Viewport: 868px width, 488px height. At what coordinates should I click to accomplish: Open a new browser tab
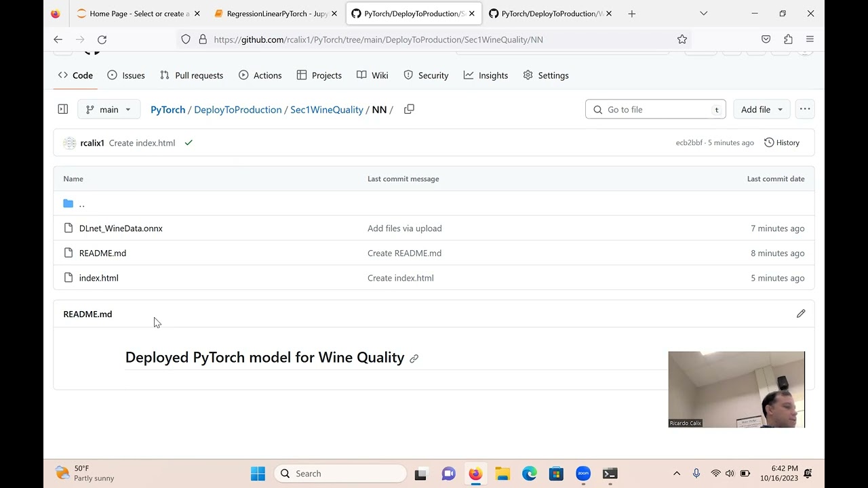click(x=632, y=14)
